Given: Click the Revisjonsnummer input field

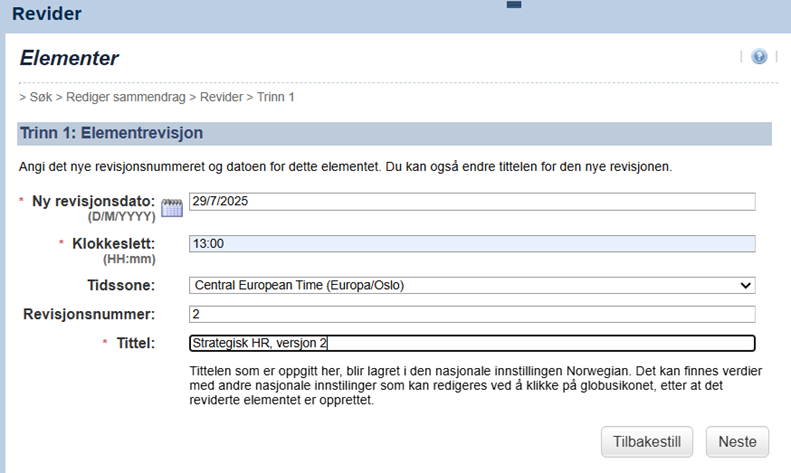Looking at the screenshot, I should (472, 314).
